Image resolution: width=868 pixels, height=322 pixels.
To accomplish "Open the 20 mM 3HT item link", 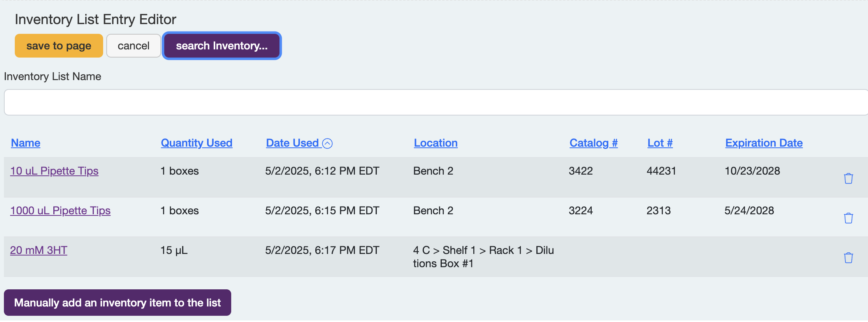I will pyautogui.click(x=39, y=250).
